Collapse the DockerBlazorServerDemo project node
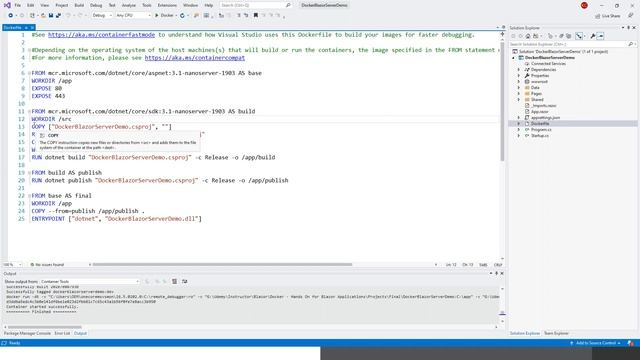Viewport: 640px width, 360px height. coord(514,58)
